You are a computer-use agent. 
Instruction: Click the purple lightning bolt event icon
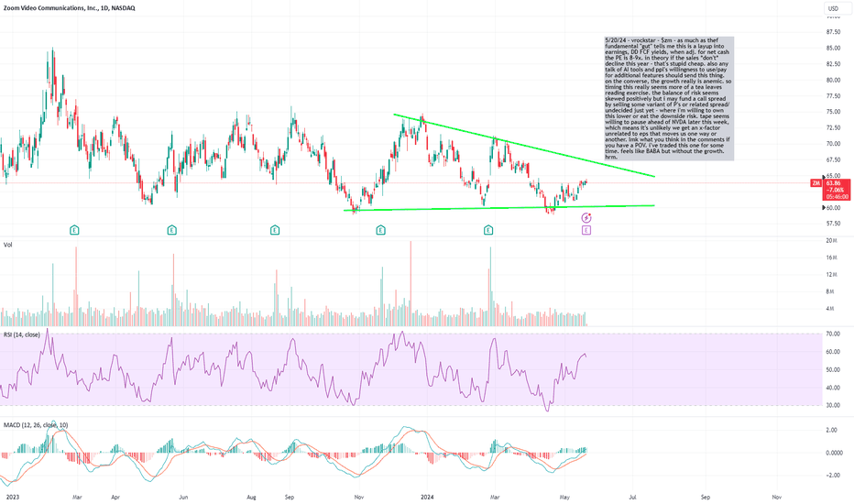click(x=586, y=218)
